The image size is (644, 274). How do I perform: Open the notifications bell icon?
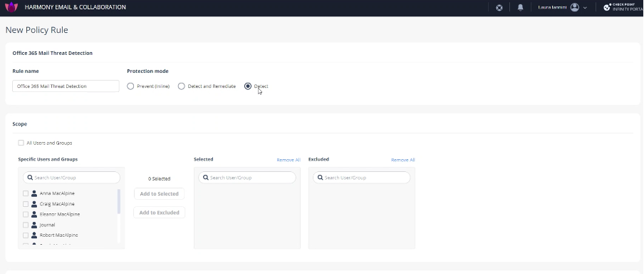[x=520, y=7]
